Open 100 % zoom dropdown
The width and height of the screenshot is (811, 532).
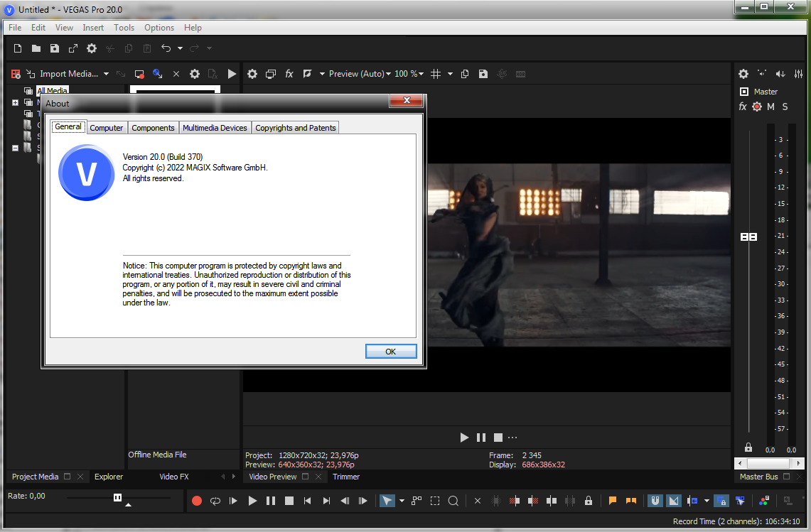click(409, 74)
